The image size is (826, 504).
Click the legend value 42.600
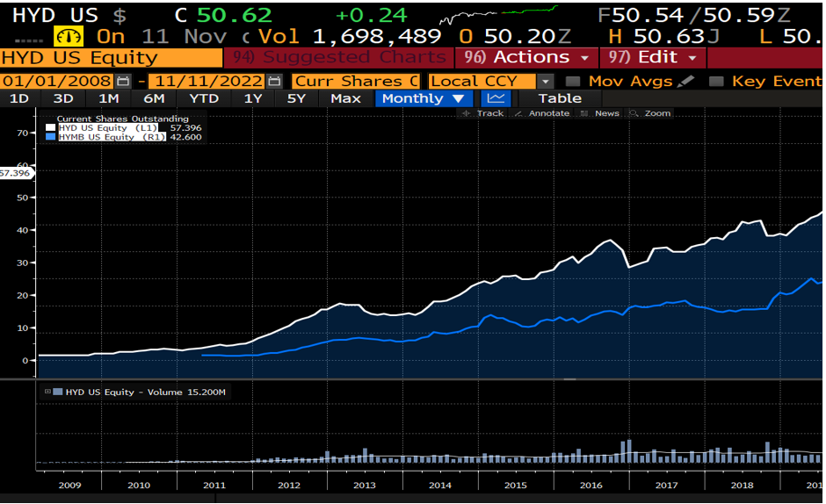185,137
